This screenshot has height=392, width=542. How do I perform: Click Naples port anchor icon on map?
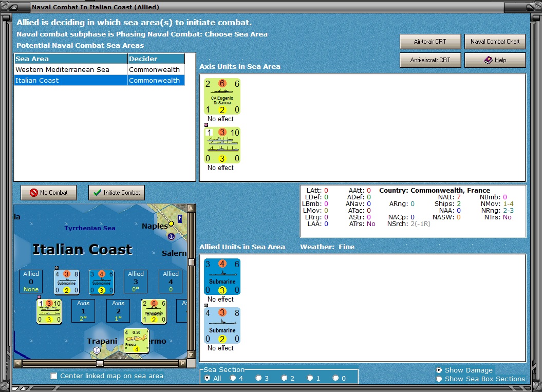pyautogui.click(x=171, y=236)
